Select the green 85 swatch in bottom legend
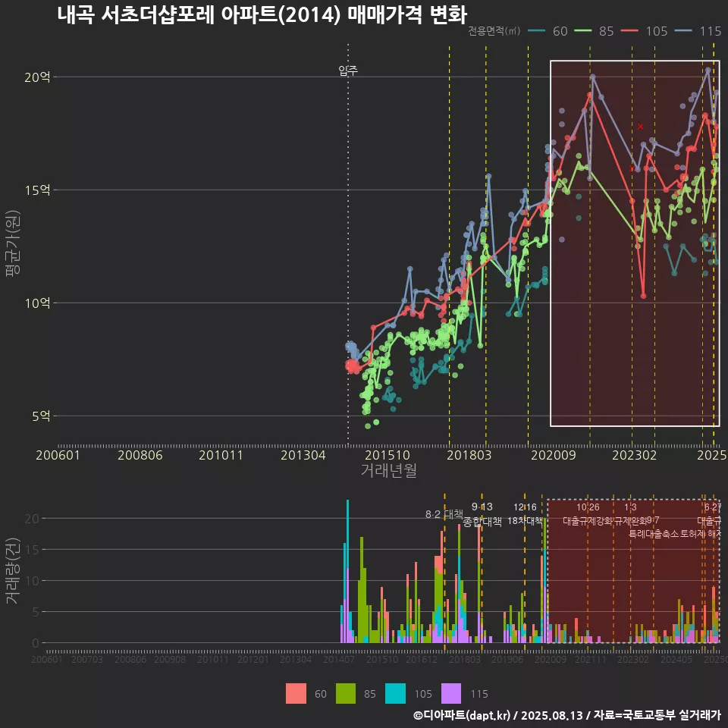 tap(346, 694)
